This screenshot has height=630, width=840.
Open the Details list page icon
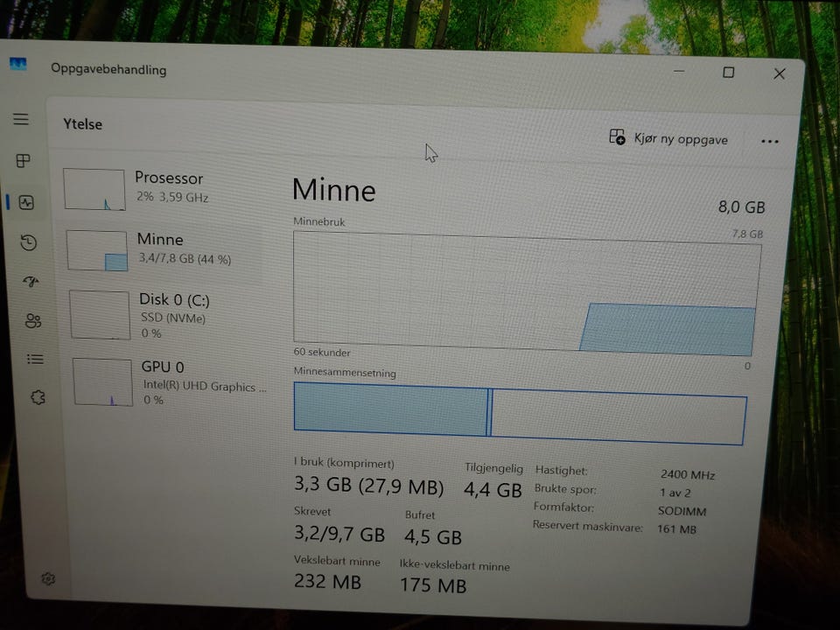pyautogui.click(x=35, y=359)
